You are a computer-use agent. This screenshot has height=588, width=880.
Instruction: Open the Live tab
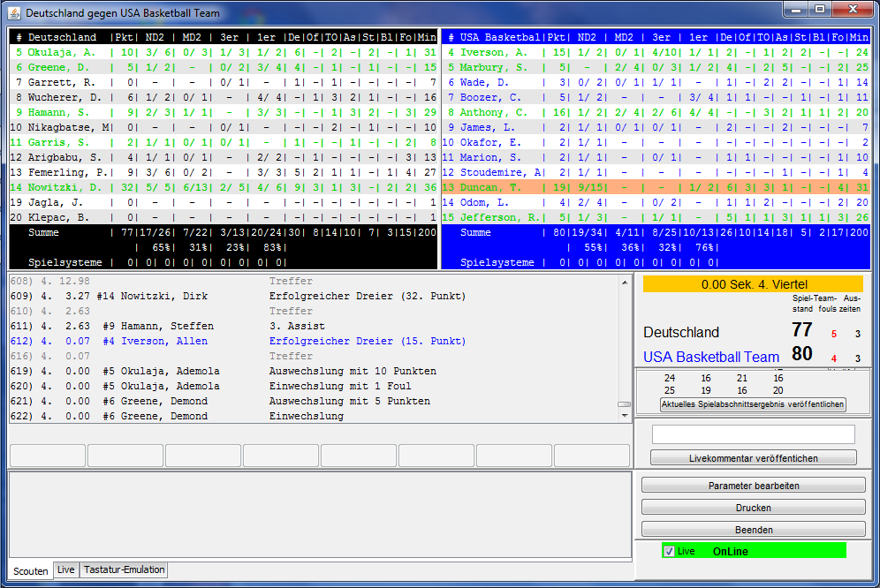coord(65,569)
